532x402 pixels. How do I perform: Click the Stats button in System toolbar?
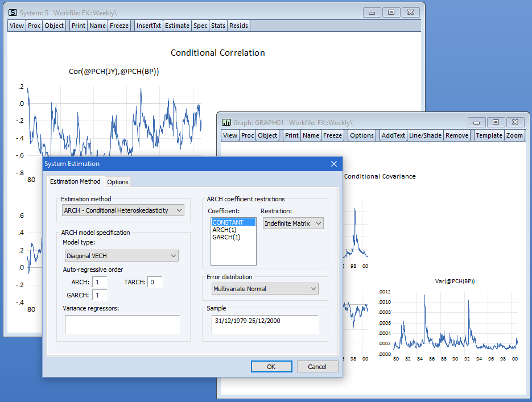point(218,26)
